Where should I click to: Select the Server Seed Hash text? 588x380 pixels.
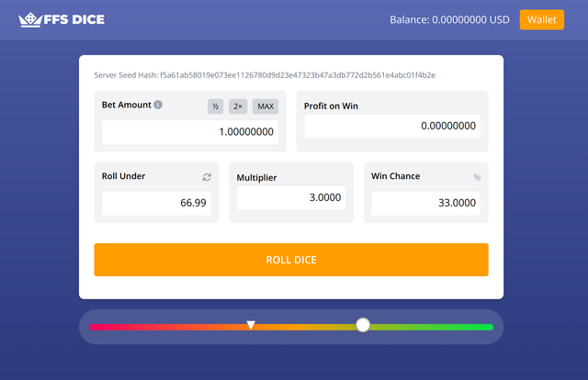(265, 75)
